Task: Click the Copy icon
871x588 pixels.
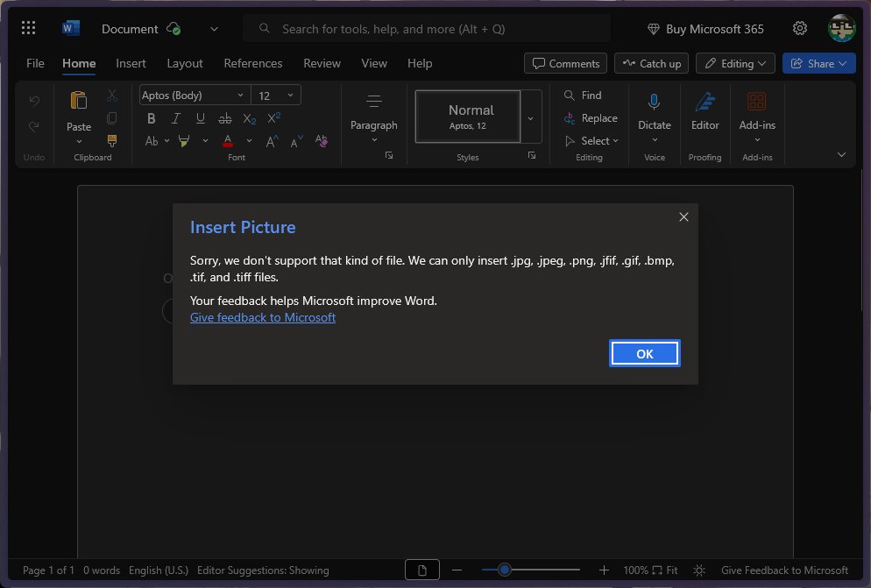Action: pyautogui.click(x=112, y=117)
